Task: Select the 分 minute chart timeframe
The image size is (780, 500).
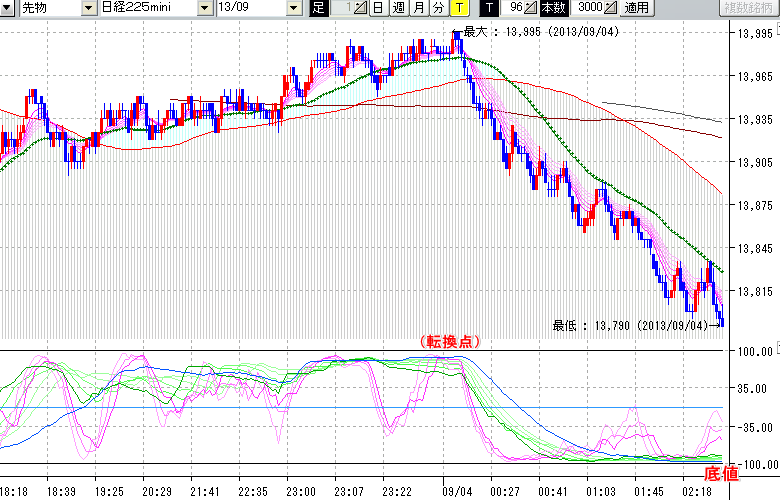Action: (438, 8)
